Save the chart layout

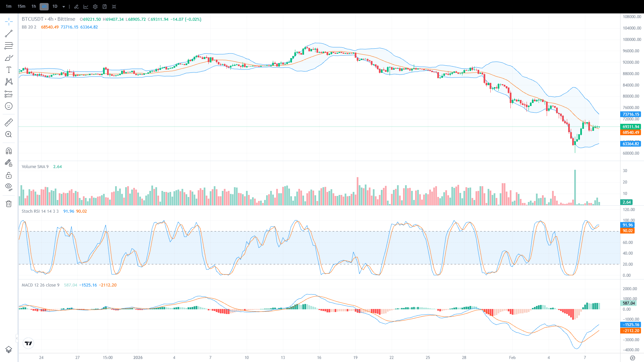pyautogui.click(x=104, y=6)
